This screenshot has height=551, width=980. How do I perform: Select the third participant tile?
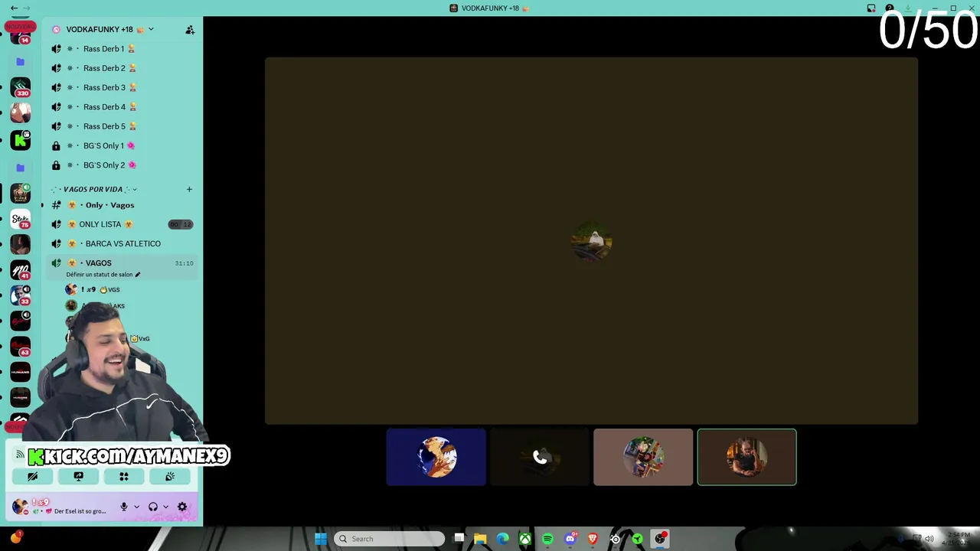643,457
